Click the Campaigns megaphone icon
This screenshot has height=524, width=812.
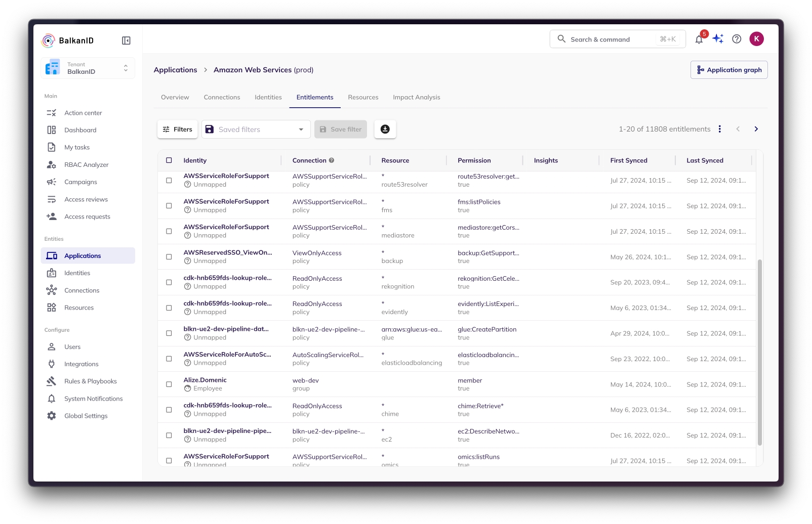(52, 182)
